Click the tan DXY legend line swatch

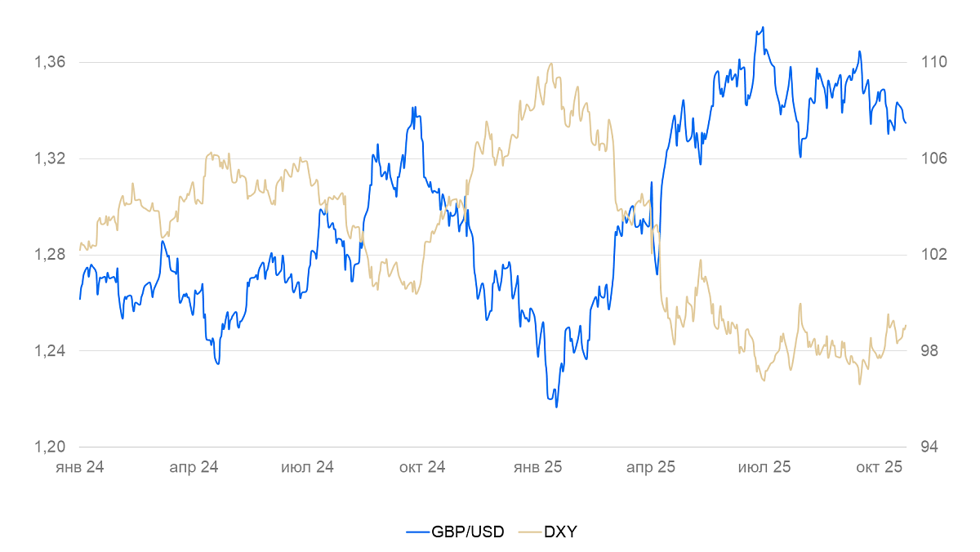(531, 532)
